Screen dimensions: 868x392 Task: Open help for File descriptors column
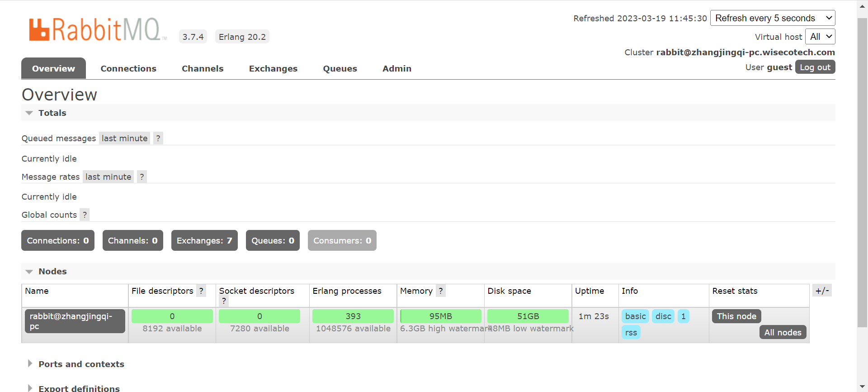click(201, 291)
